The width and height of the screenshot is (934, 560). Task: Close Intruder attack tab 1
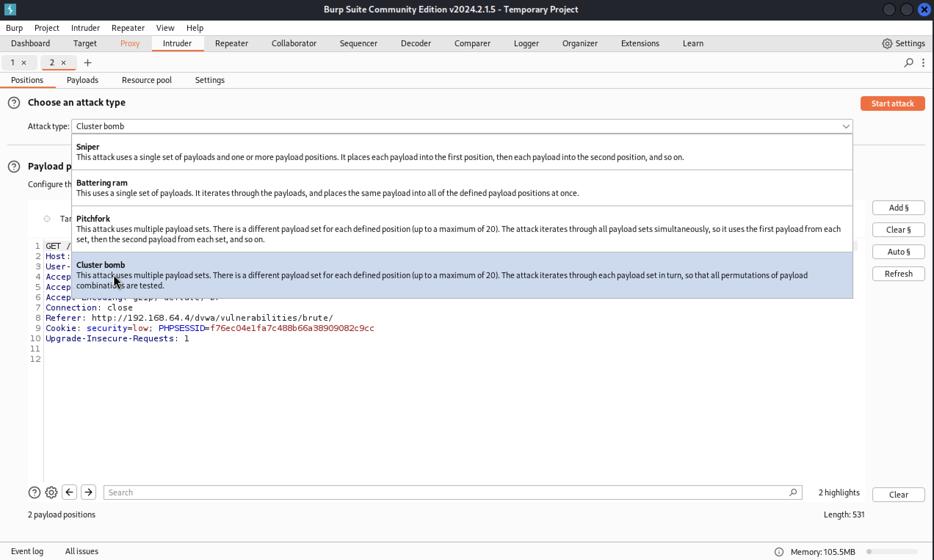pyautogui.click(x=24, y=63)
